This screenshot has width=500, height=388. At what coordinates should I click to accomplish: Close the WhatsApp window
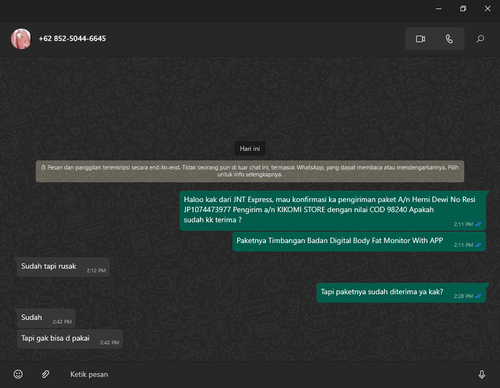[487, 9]
